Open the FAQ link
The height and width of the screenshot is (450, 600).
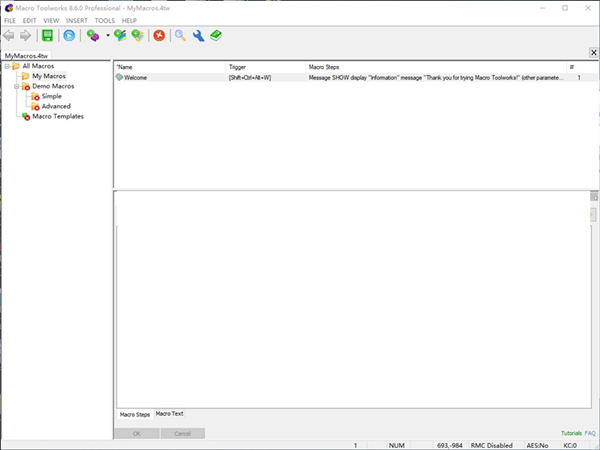(x=590, y=433)
